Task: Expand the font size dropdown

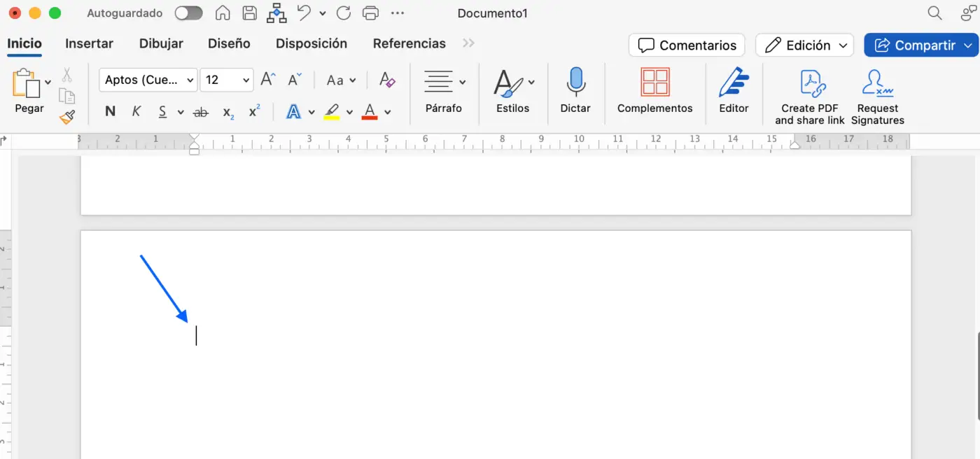Action: (x=244, y=80)
